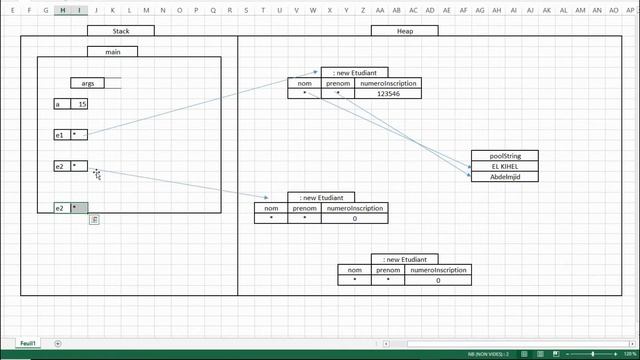Click the NB (NON VIDES) count in status bar
Image resolution: width=640 pixels, height=360 pixels.
tap(489, 354)
